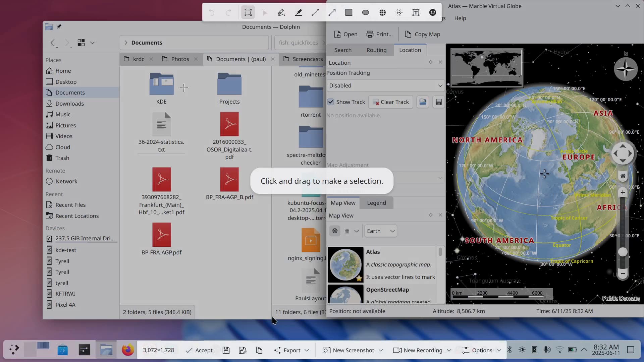This screenshot has height=362, width=644.
Task: Open the Options dropdown
Action: (481, 350)
